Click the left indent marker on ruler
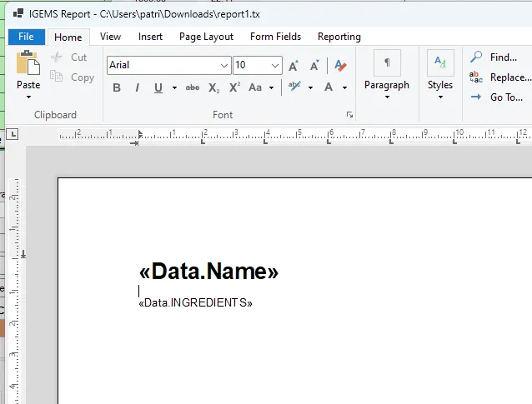 (140, 134)
